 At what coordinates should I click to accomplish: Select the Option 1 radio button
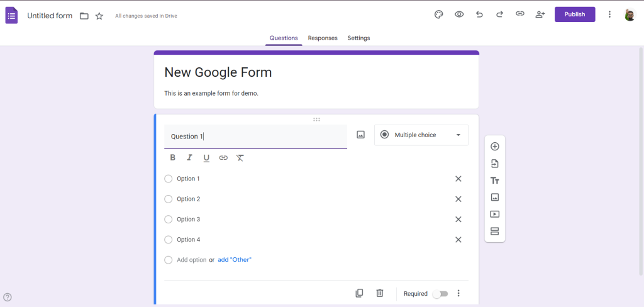coord(168,179)
